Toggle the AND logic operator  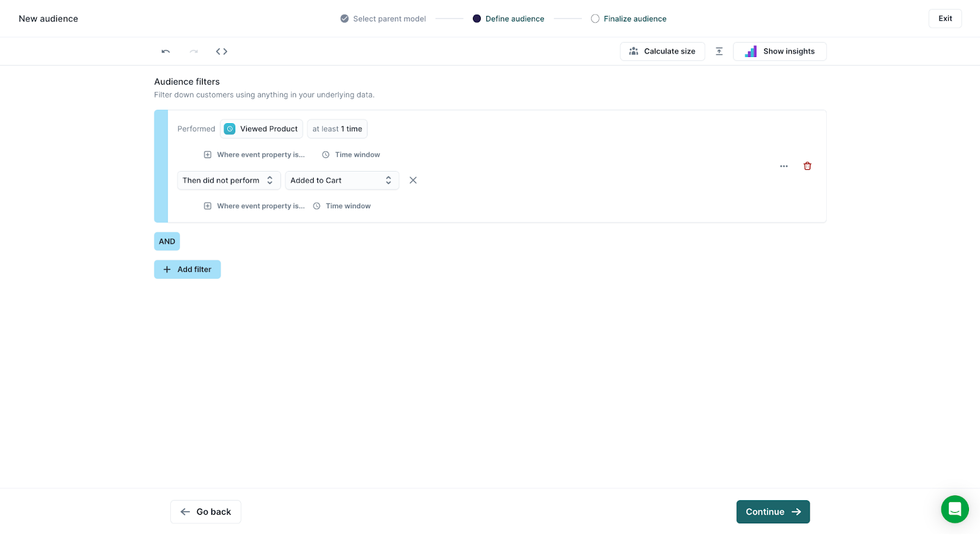point(167,241)
